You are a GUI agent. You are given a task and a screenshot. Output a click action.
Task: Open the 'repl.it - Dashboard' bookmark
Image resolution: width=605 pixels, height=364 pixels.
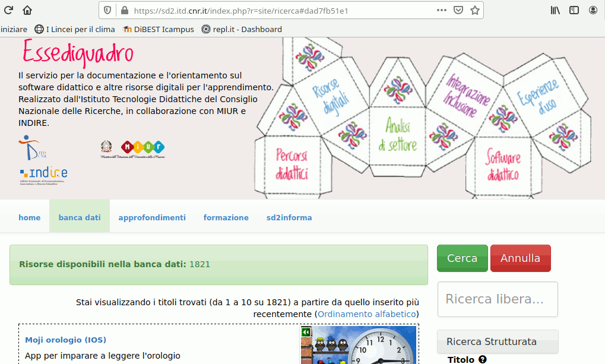click(x=242, y=29)
